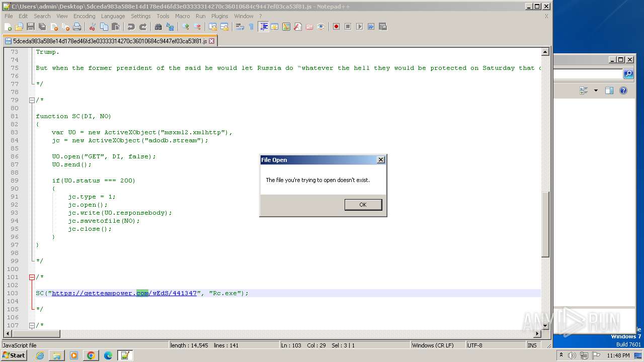Collapse the comment fold at line 107

point(32,325)
